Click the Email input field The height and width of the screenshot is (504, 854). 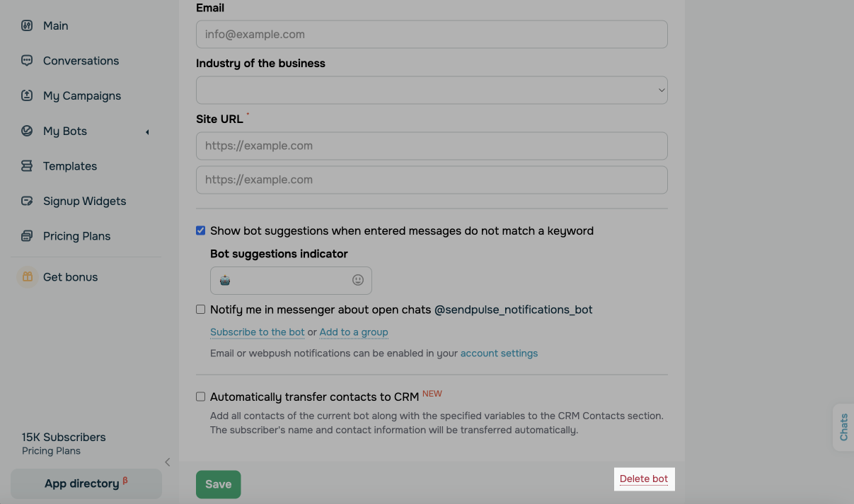432,34
